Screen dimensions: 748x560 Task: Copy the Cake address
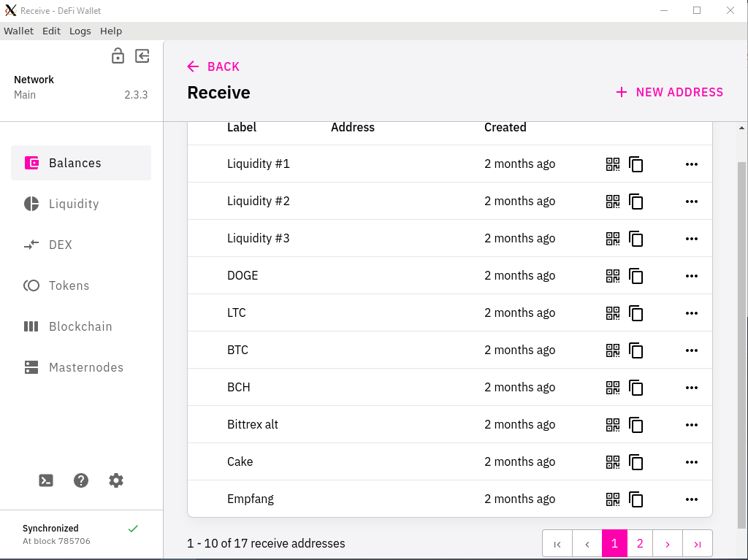[636, 461]
